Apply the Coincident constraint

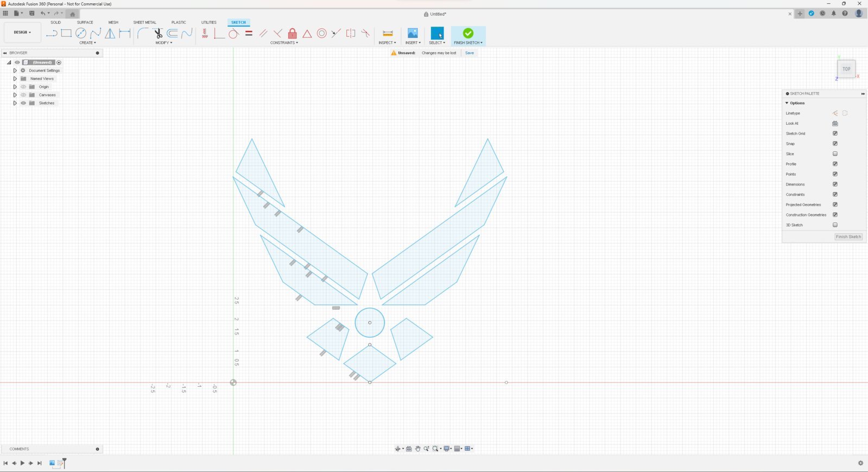tap(219, 34)
